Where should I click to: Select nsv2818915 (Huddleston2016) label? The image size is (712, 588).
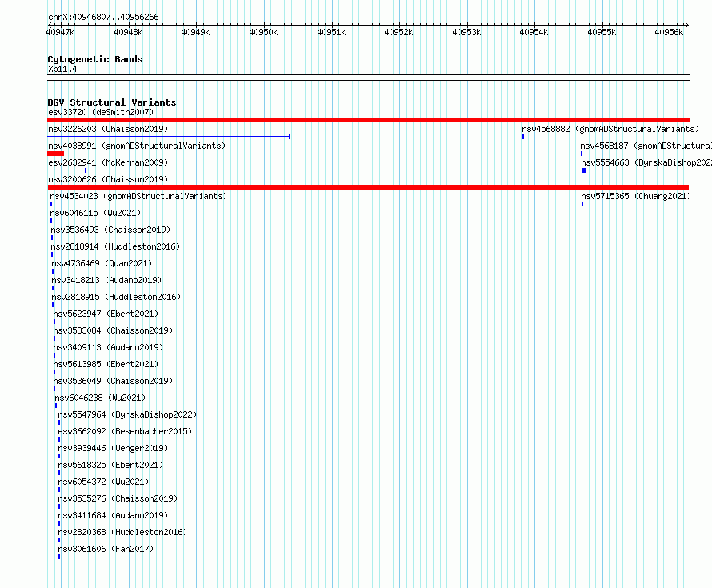tap(116, 297)
